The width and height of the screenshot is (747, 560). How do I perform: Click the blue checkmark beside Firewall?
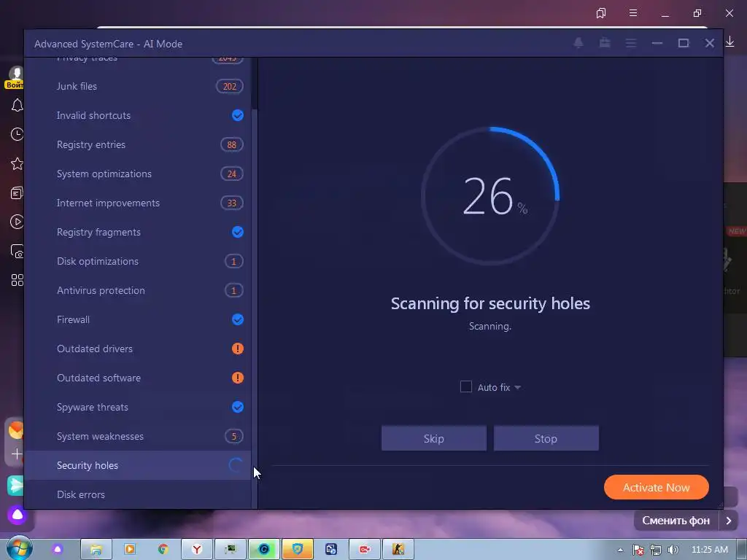237,319
